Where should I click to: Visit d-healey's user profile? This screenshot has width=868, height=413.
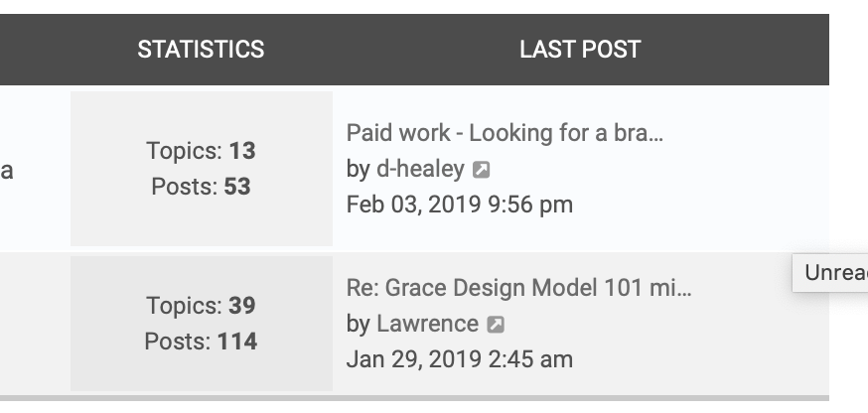420,170
